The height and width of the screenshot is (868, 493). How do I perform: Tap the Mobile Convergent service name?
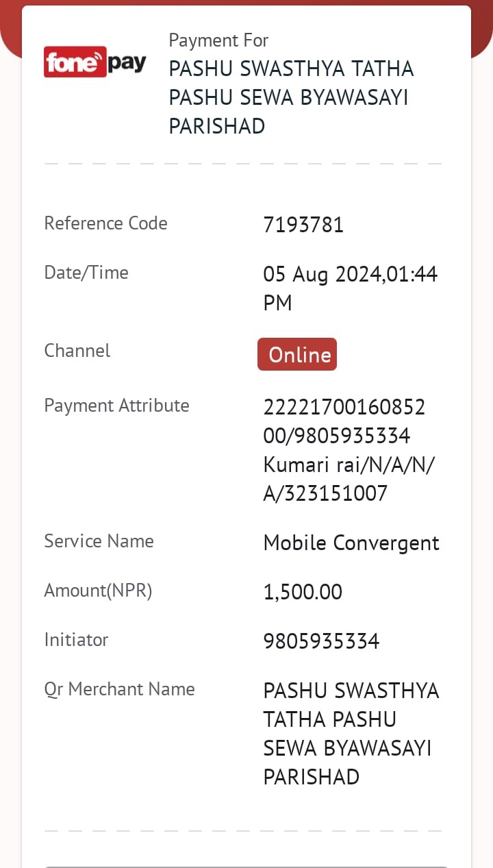351,543
